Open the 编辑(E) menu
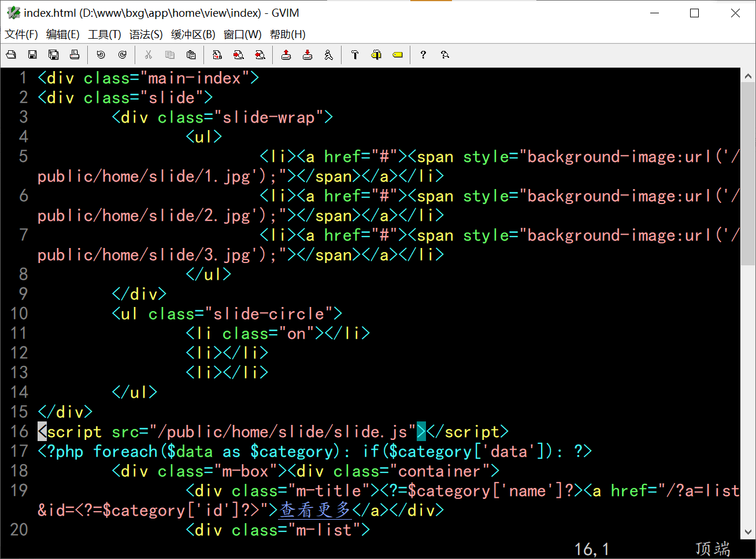The width and height of the screenshot is (756, 559). (63, 35)
